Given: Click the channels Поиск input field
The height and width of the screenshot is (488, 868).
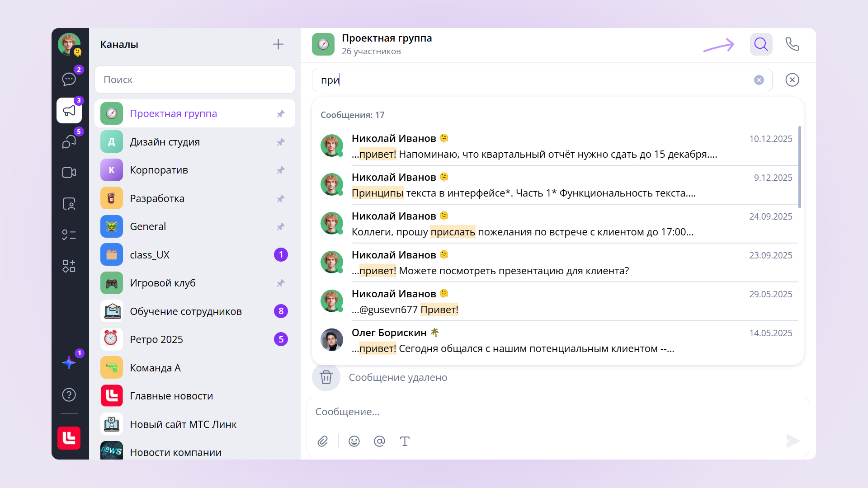Looking at the screenshot, I should (194, 80).
